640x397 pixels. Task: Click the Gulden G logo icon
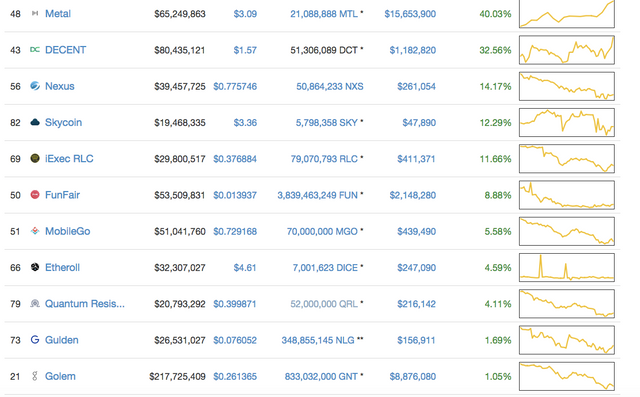point(35,339)
